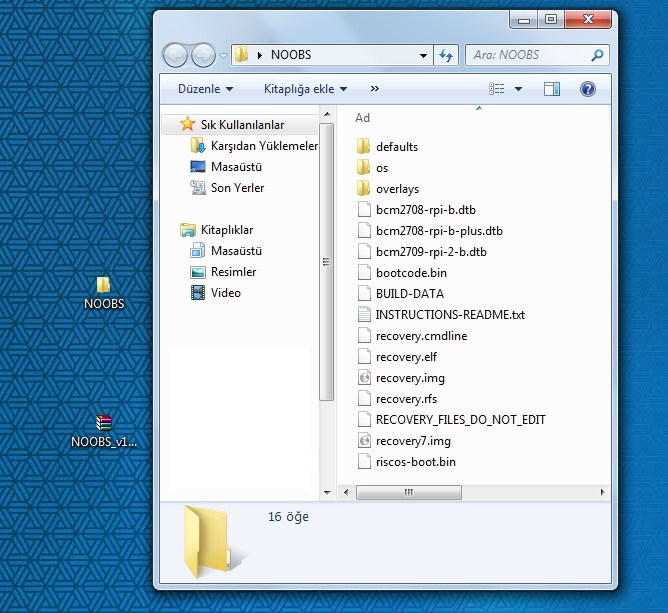Image resolution: width=668 pixels, height=613 pixels.
Task: Open the Kitaplığa ekle menu
Action: click(305, 89)
